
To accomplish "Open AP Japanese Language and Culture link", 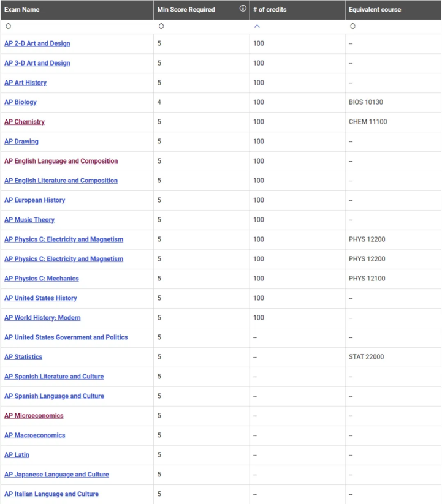I will click(x=56, y=475).
